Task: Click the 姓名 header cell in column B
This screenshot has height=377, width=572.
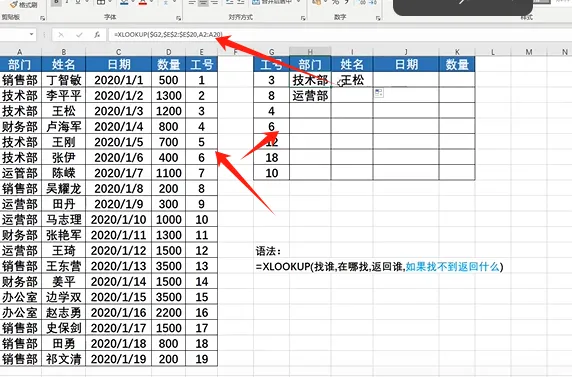Action: tap(63, 64)
